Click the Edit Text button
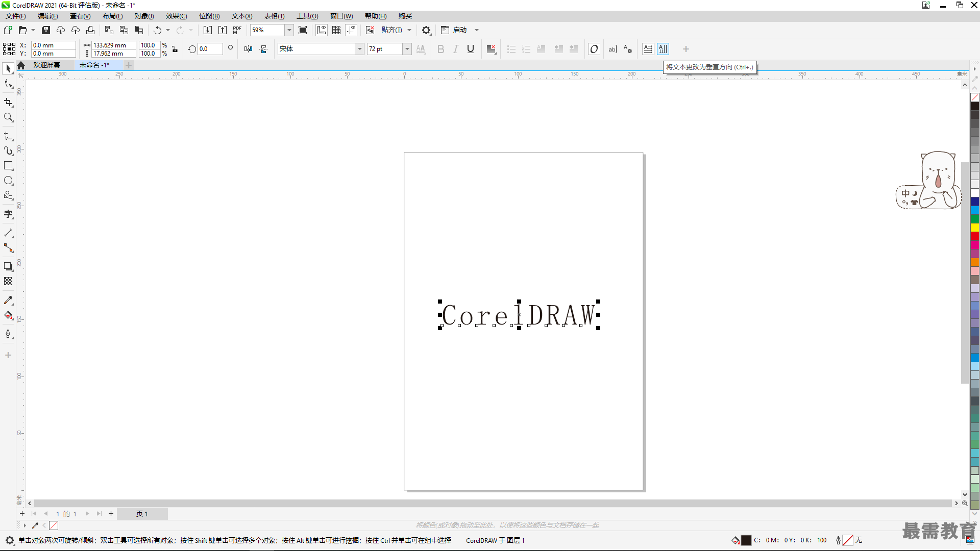 [x=613, y=49]
